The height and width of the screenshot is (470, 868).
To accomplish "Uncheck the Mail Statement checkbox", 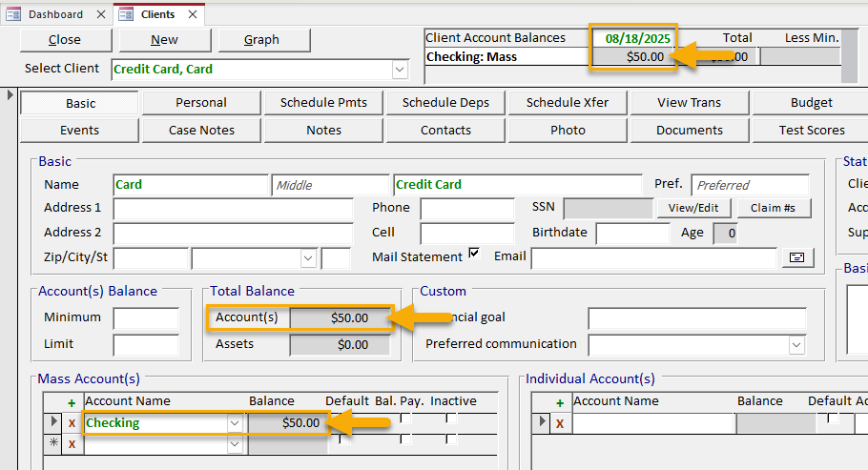I will 474,254.
